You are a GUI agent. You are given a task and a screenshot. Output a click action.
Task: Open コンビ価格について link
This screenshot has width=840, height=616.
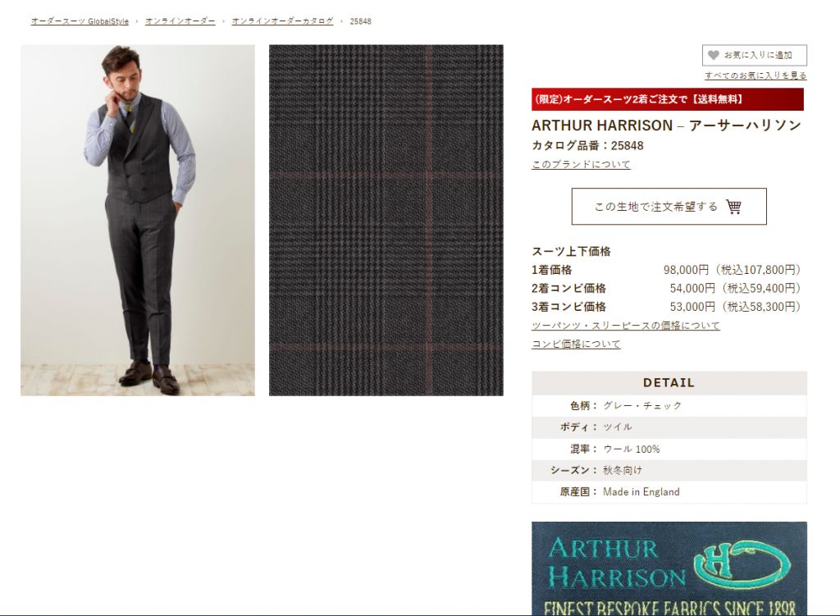pos(576,344)
